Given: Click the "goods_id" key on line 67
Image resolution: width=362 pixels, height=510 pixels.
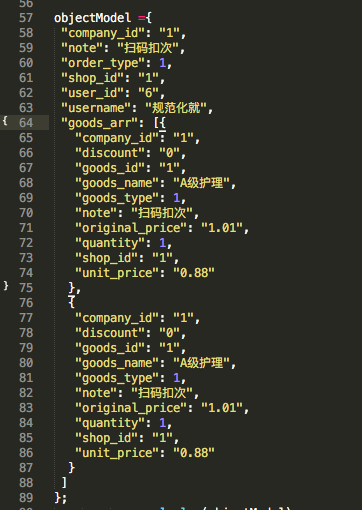Looking at the screenshot, I should point(110,168).
